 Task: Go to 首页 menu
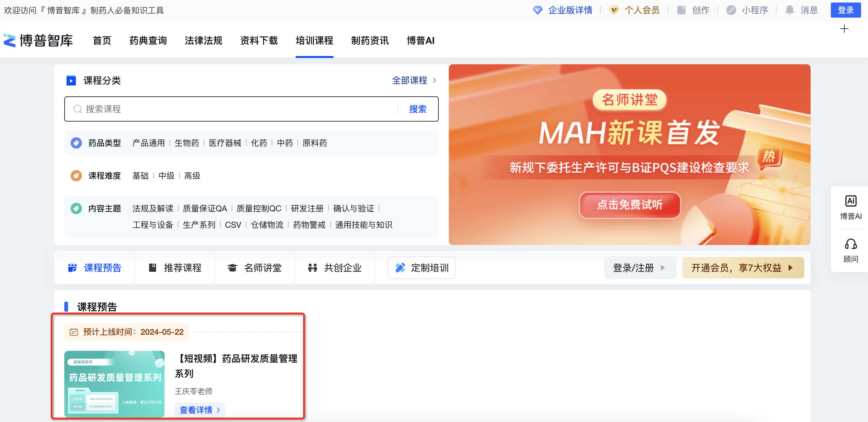tap(102, 40)
